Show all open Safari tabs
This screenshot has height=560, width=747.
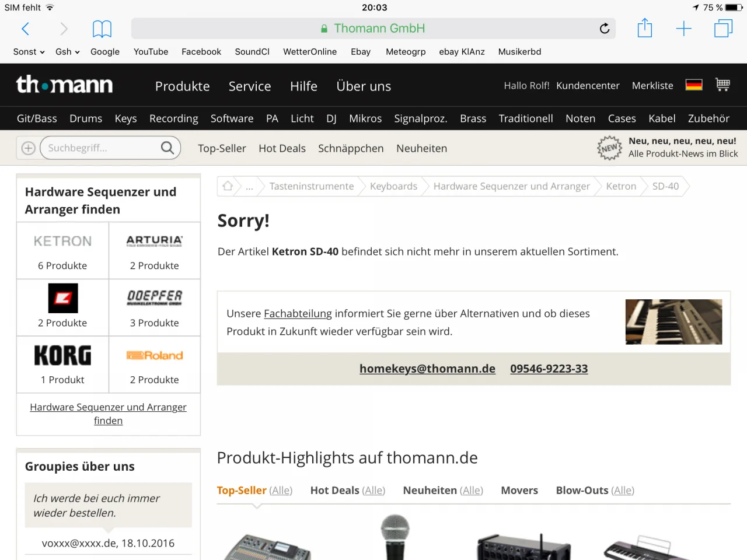(x=723, y=29)
